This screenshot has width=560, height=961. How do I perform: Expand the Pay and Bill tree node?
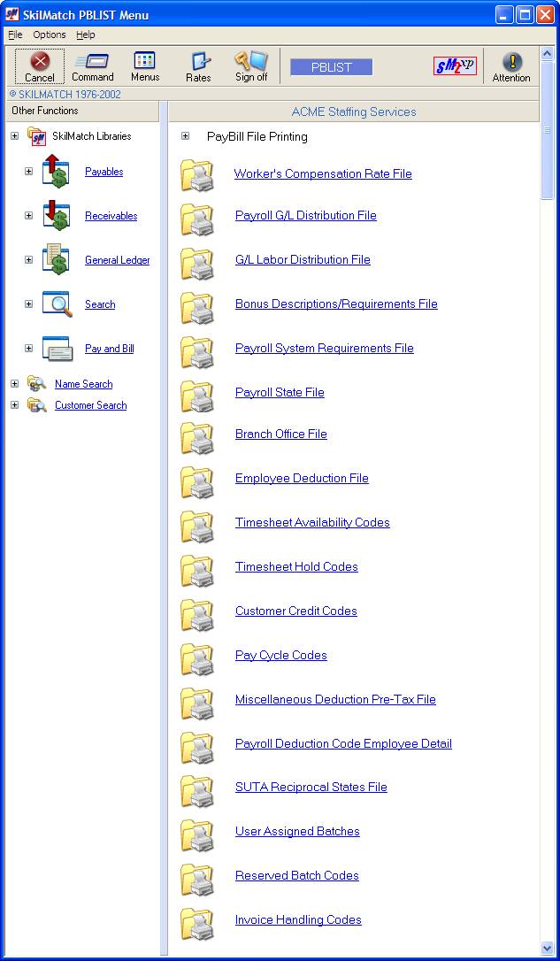[29, 348]
